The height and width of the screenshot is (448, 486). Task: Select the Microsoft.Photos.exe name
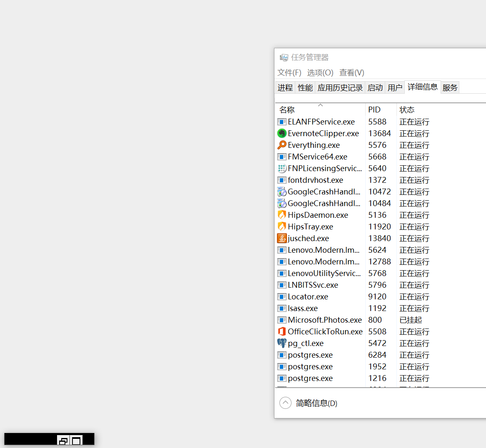point(325,320)
